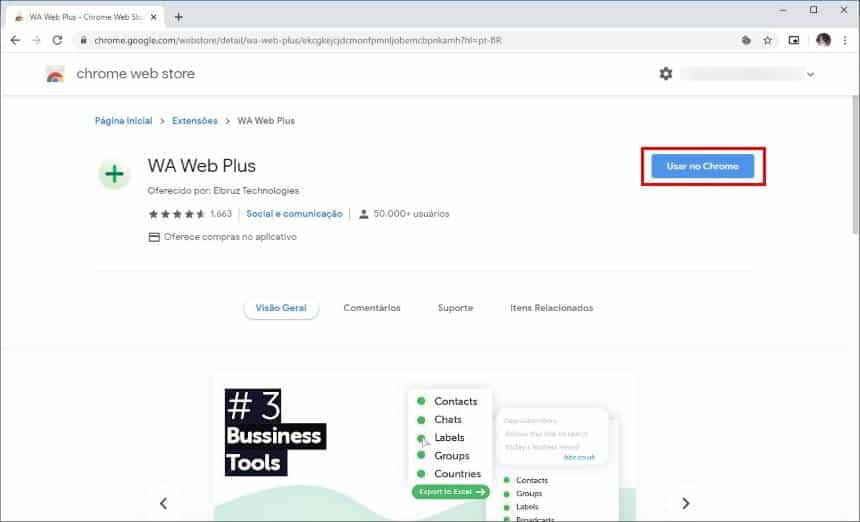Screen dimensions: 860x522
Task: Open the Chrome profile avatar
Action: point(823,40)
